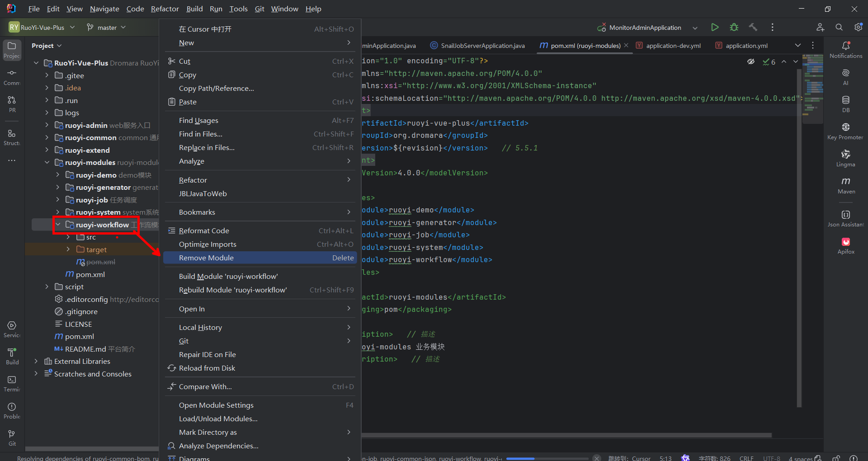Click the Build hammer icon
The height and width of the screenshot is (461, 868).
753,28
